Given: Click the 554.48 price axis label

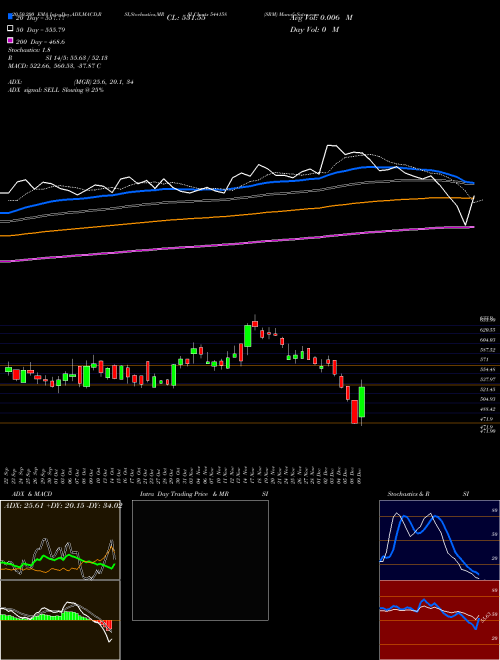Looking at the screenshot, I should 487,369.
